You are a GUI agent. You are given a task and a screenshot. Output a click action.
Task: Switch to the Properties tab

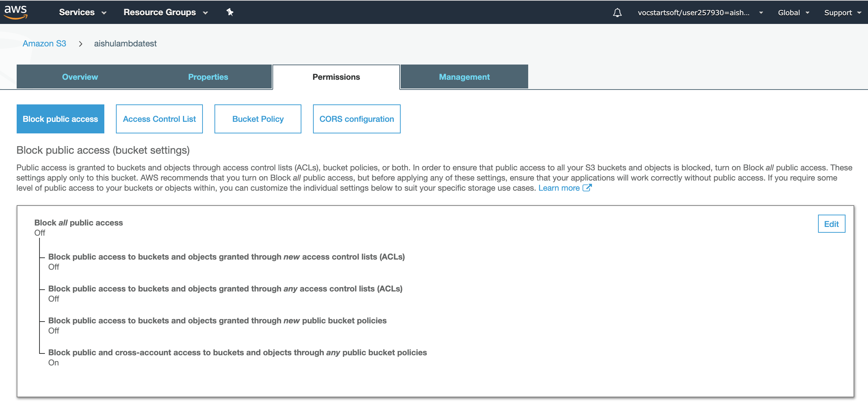(208, 77)
